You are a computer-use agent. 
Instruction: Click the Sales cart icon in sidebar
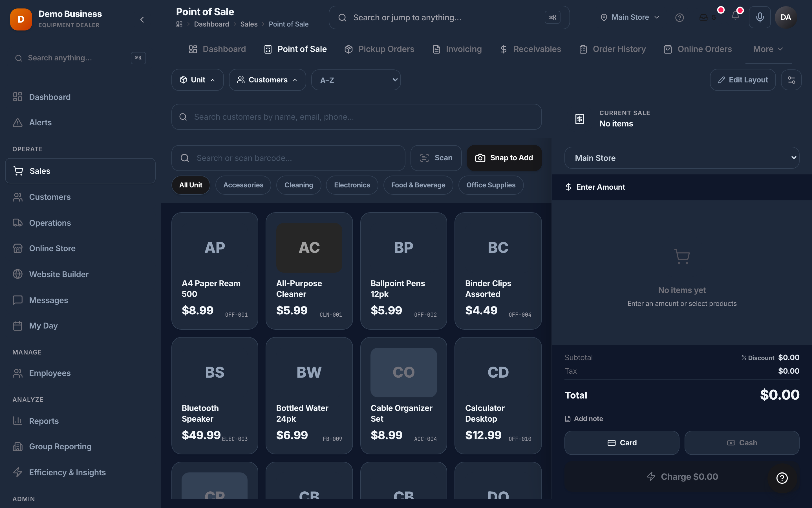point(18,171)
